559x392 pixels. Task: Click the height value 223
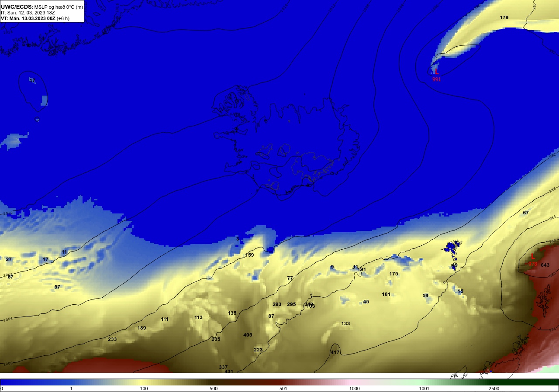click(258, 350)
